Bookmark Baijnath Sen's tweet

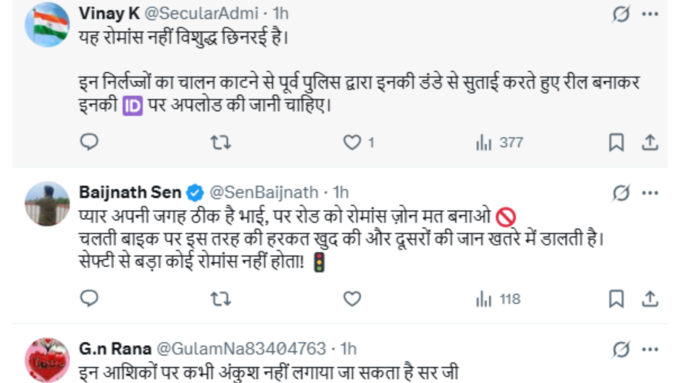(616, 299)
